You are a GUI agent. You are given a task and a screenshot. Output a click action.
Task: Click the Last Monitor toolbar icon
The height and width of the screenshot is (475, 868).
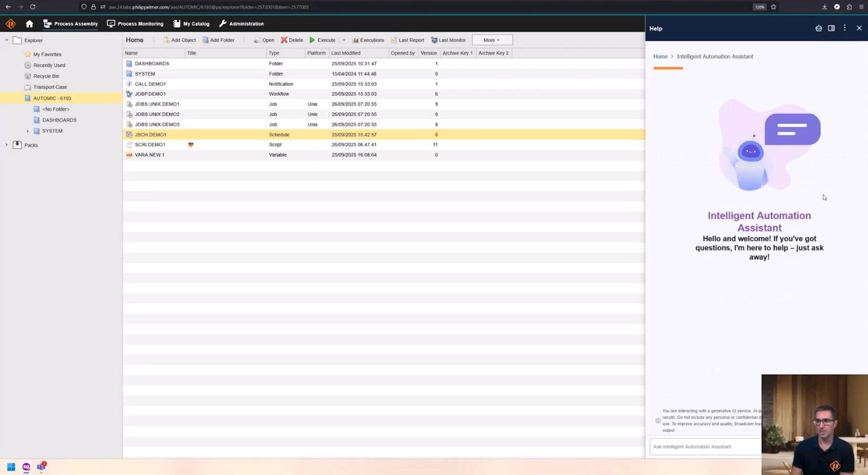click(433, 40)
